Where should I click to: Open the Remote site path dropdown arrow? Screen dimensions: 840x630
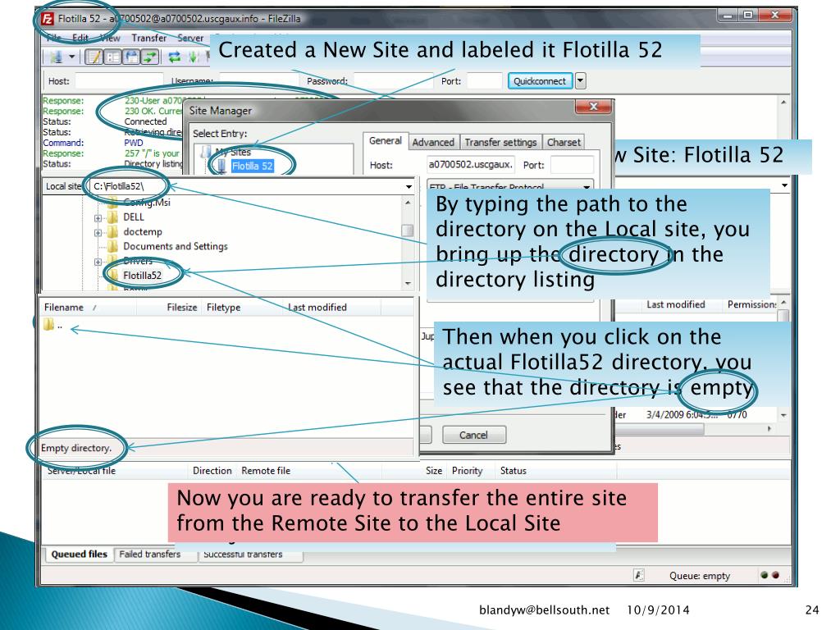point(784,185)
